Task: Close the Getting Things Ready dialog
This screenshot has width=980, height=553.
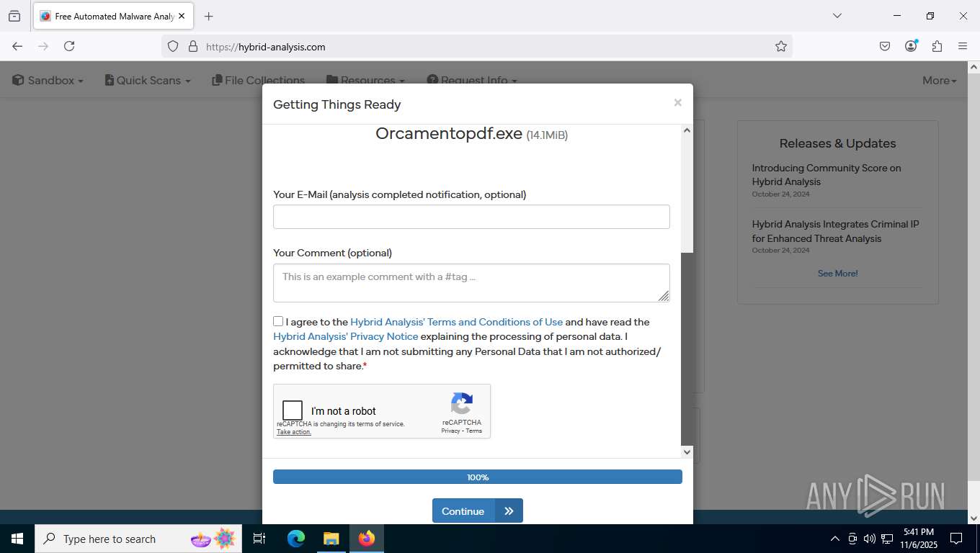Action: [677, 103]
